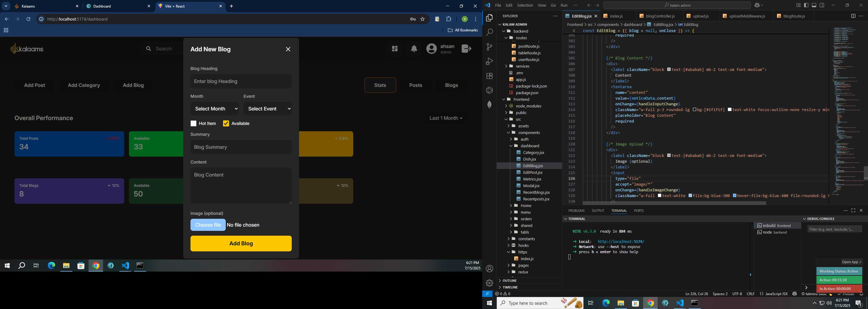Maximize the terminal panel size
Image resolution: width=868 pixels, height=309 pixels.
tap(853, 211)
